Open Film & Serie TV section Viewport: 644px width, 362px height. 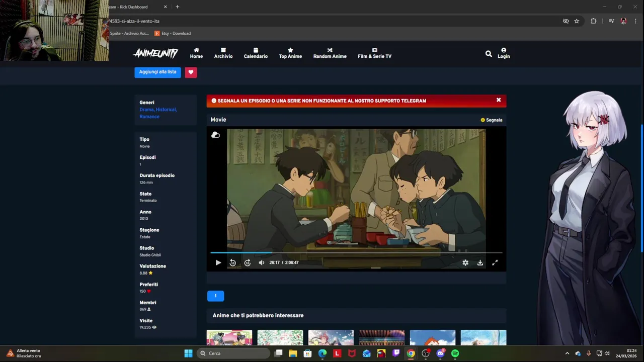tap(374, 53)
